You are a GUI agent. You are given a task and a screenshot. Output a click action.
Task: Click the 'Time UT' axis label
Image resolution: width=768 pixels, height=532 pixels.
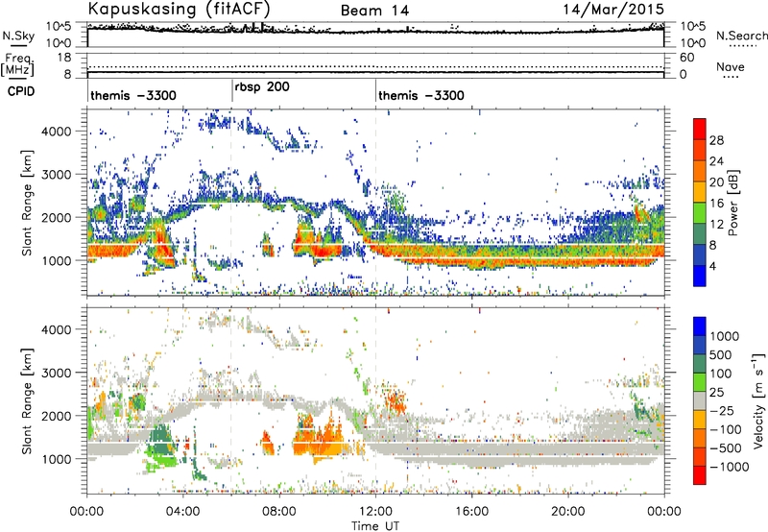[x=375, y=526]
